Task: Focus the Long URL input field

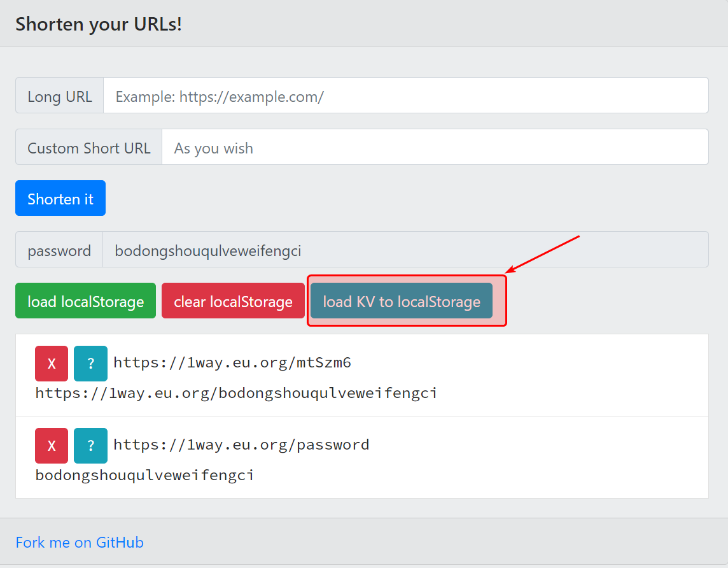Action: [x=405, y=96]
